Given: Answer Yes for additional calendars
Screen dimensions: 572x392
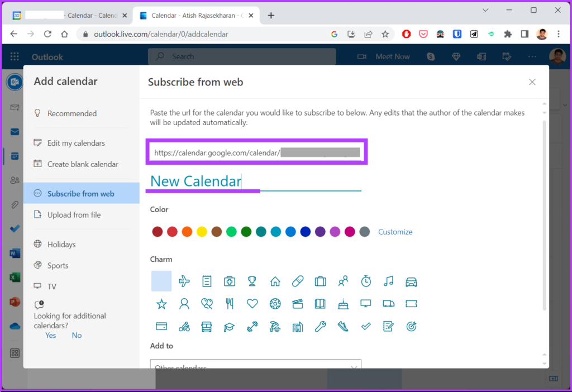Looking at the screenshot, I should (x=51, y=336).
